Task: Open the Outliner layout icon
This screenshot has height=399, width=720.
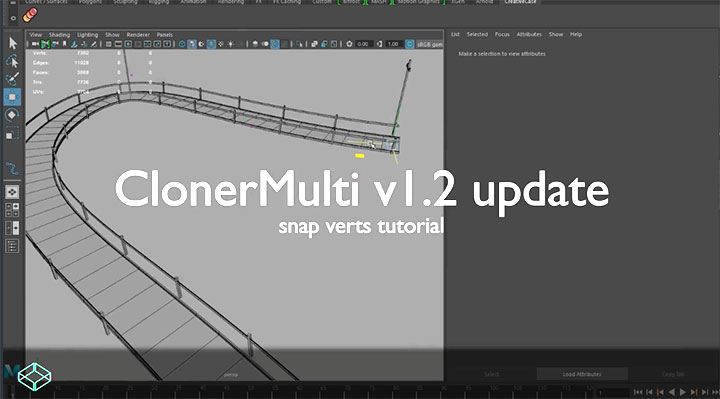Action: pos(12,246)
